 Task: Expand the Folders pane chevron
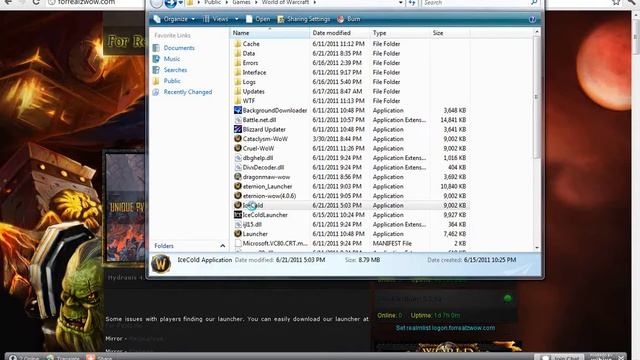click(222, 246)
